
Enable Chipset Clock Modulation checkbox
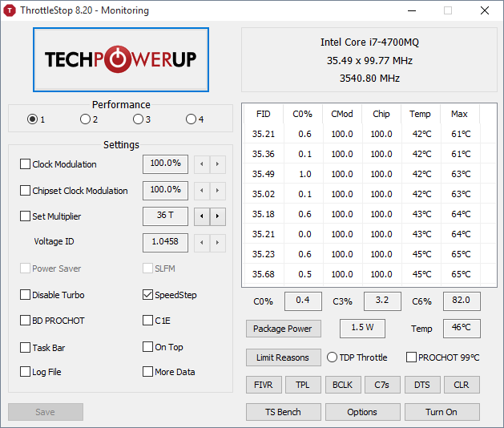[x=25, y=191]
